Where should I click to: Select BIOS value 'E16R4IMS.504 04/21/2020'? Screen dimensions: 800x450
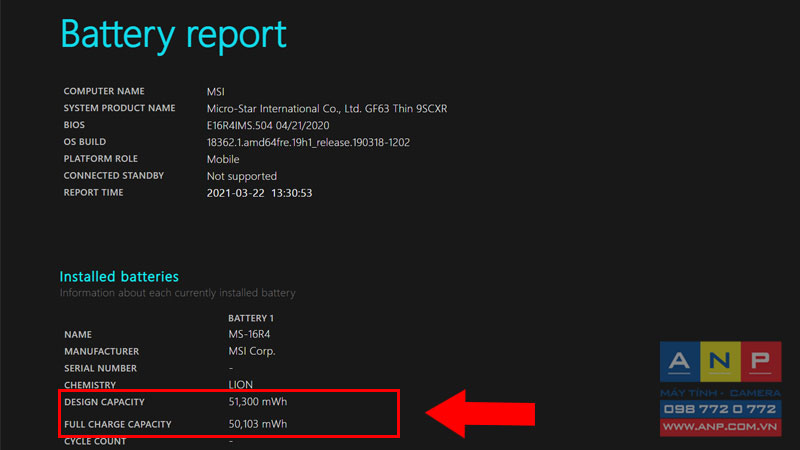(x=268, y=126)
